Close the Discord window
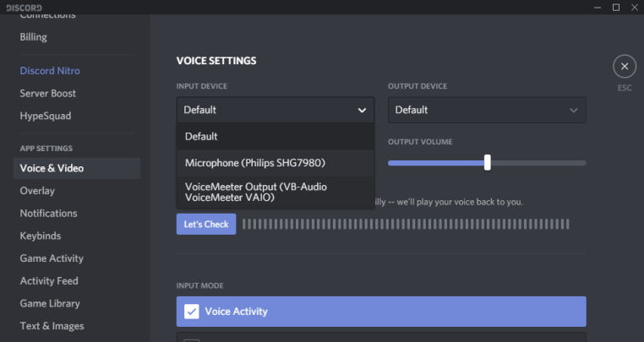 [635, 8]
